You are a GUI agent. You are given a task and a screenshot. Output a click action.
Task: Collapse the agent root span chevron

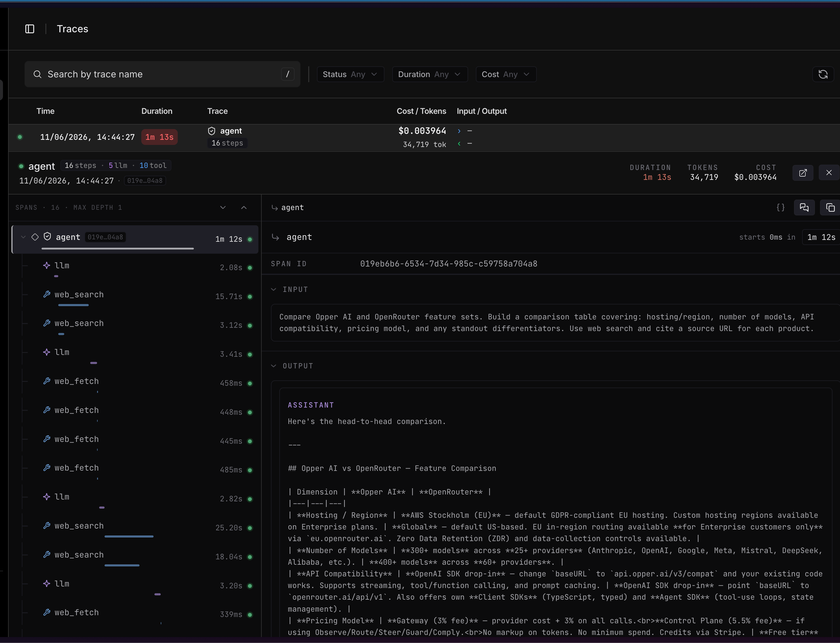pos(23,237)
